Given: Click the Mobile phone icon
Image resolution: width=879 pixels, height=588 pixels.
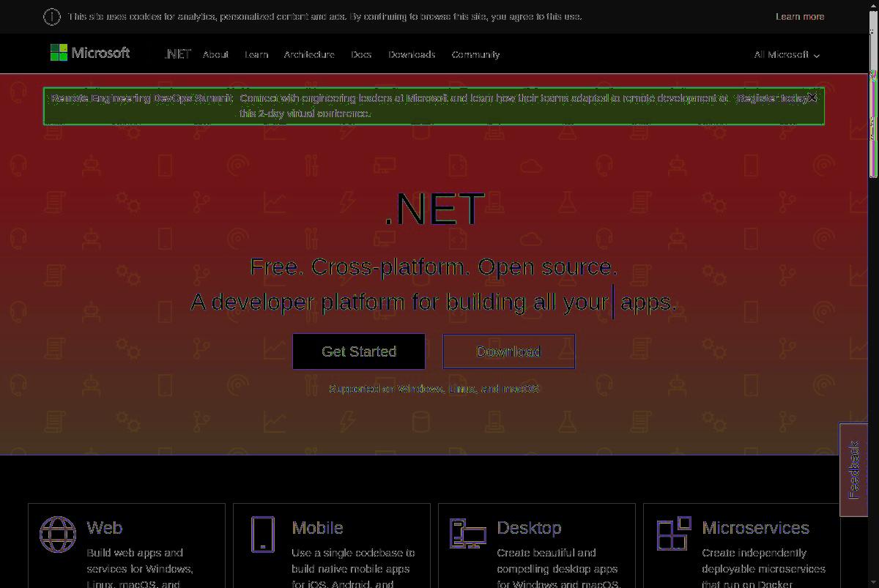Looking at the screenshot, I should click(x=262, y=534).
